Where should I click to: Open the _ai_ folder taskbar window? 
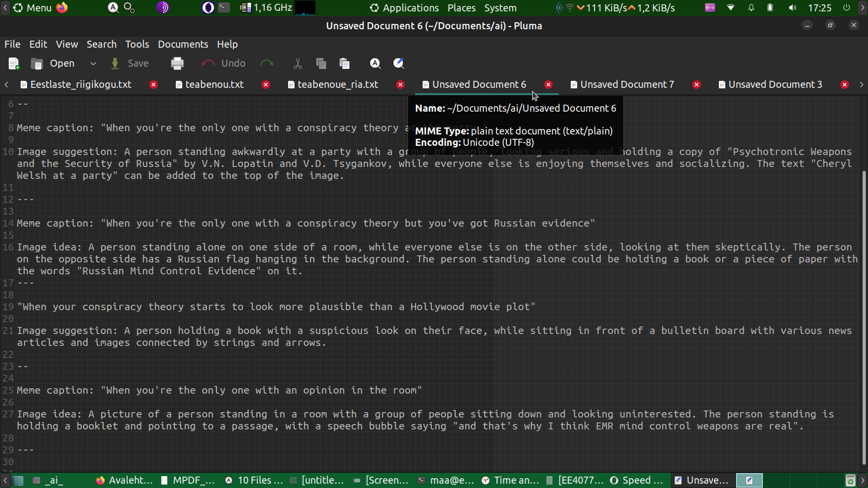click(48, 480)
